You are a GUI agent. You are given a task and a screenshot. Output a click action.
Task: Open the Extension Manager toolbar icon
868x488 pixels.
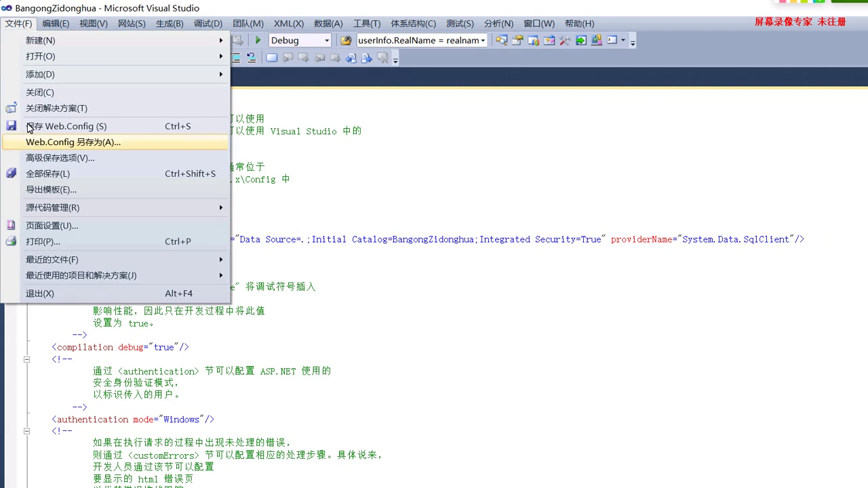[x=597, y=40]
